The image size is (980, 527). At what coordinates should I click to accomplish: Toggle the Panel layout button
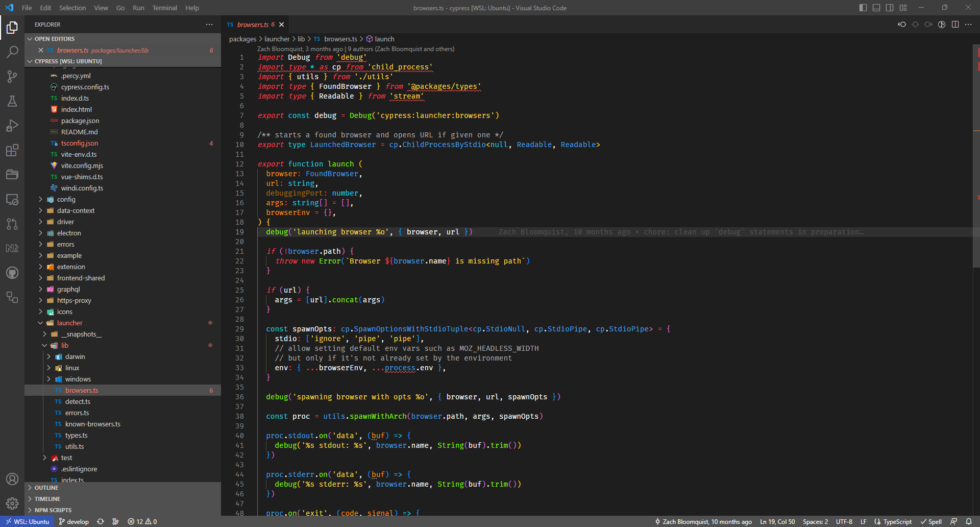coord(876,8)
